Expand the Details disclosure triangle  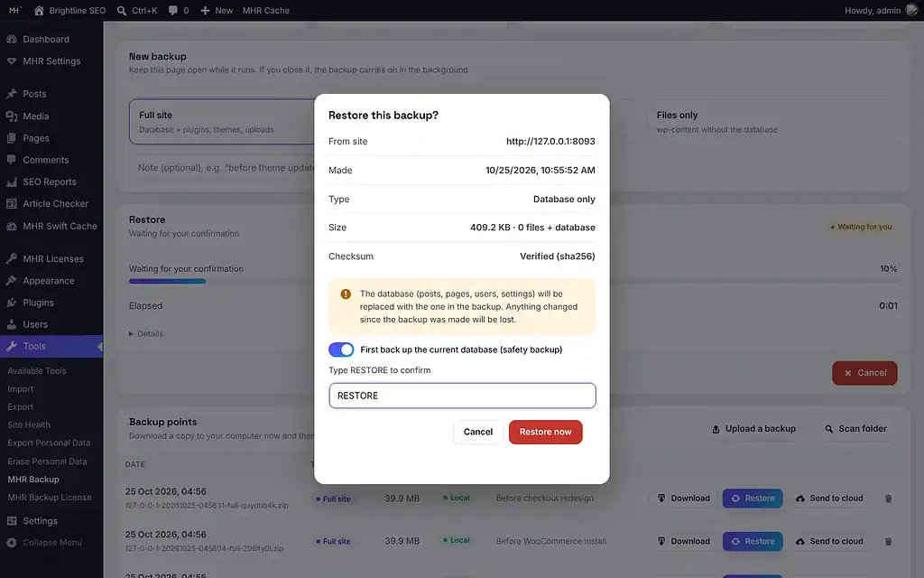131,334
